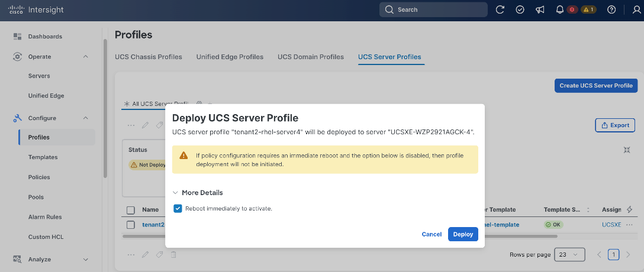
Task: Open Unified Edge in the sidebar
Action: (46, 96)
